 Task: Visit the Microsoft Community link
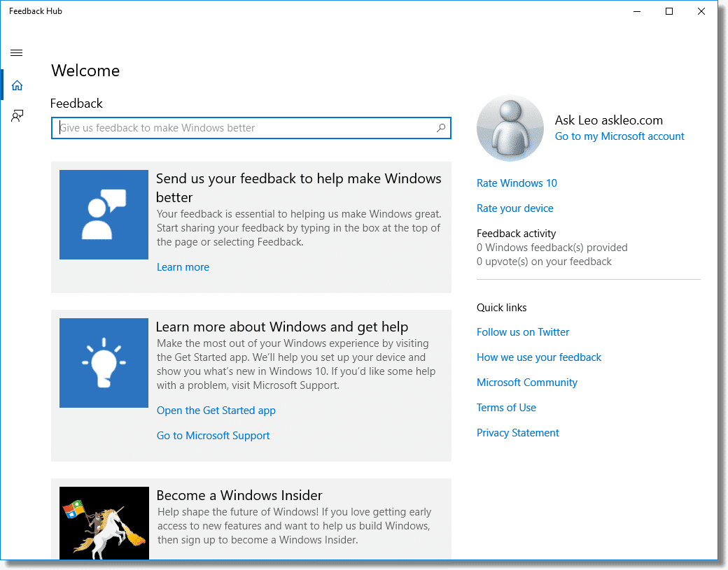tap(527, 383)
